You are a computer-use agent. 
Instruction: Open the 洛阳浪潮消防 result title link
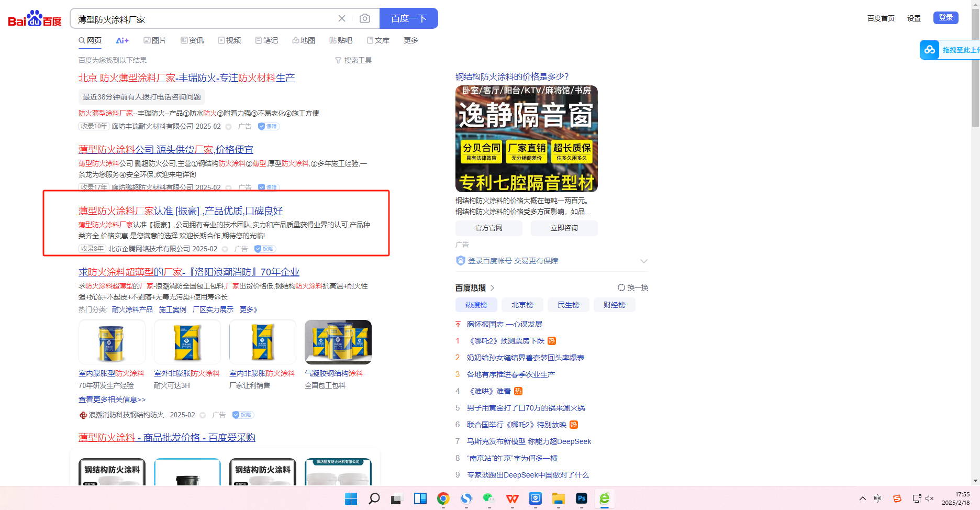pyautogui.click(x=189, y=272)
